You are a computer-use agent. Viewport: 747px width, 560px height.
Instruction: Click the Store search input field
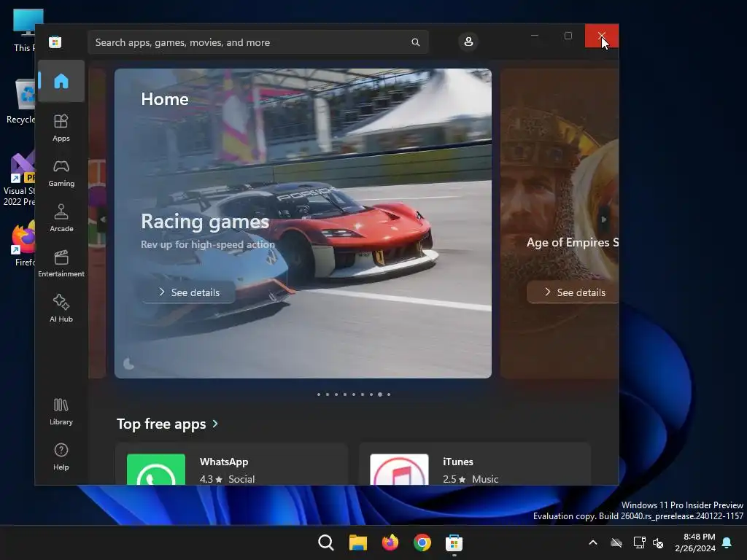(x=258, y=42)
